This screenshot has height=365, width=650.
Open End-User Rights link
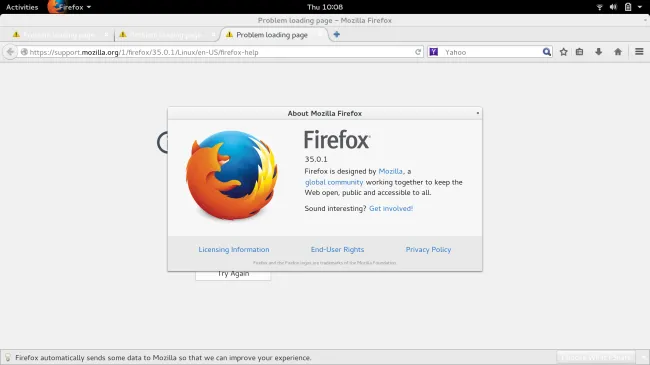(337, 249)
